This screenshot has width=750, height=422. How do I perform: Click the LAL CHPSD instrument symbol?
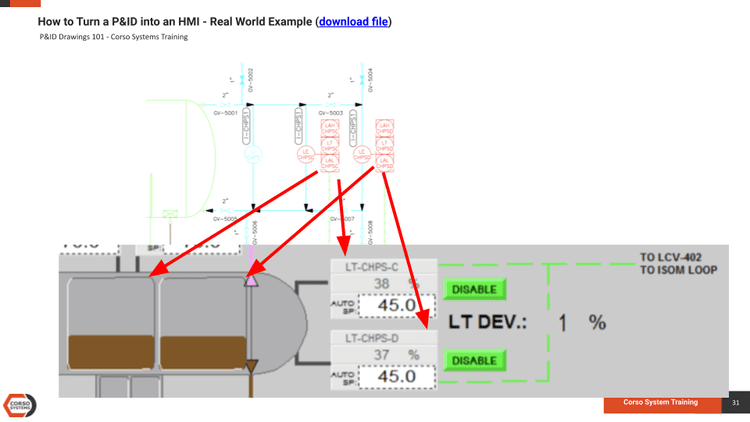coord(385,163)
